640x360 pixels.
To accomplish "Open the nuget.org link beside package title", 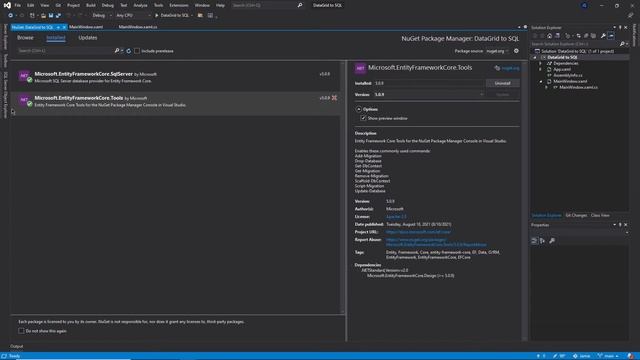I will [510, 69].
